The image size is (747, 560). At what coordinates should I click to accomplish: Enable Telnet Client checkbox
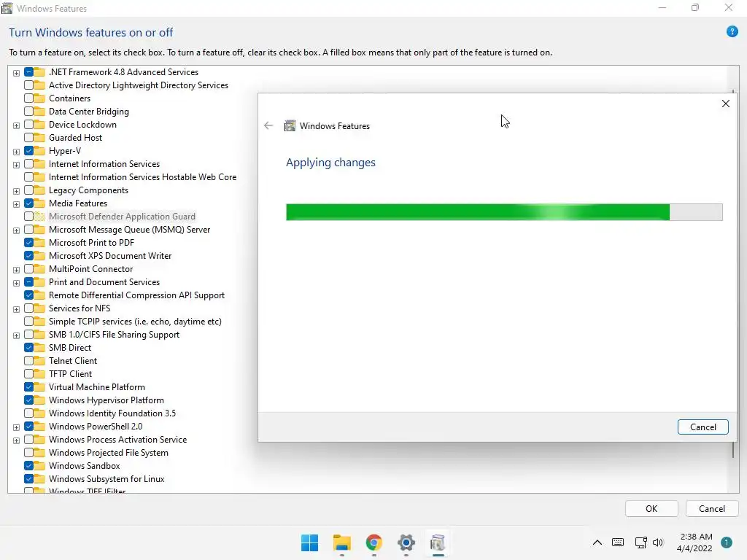point(28,360)
